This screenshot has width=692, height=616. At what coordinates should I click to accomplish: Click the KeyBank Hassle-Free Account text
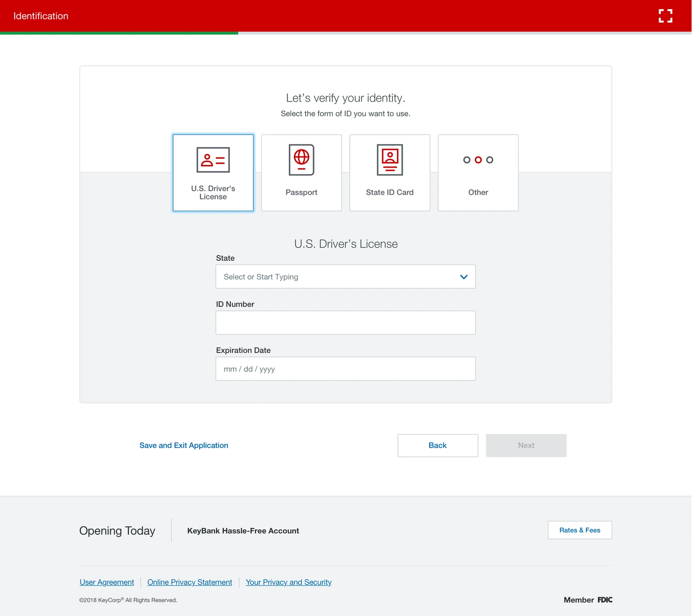coord(243,531)
